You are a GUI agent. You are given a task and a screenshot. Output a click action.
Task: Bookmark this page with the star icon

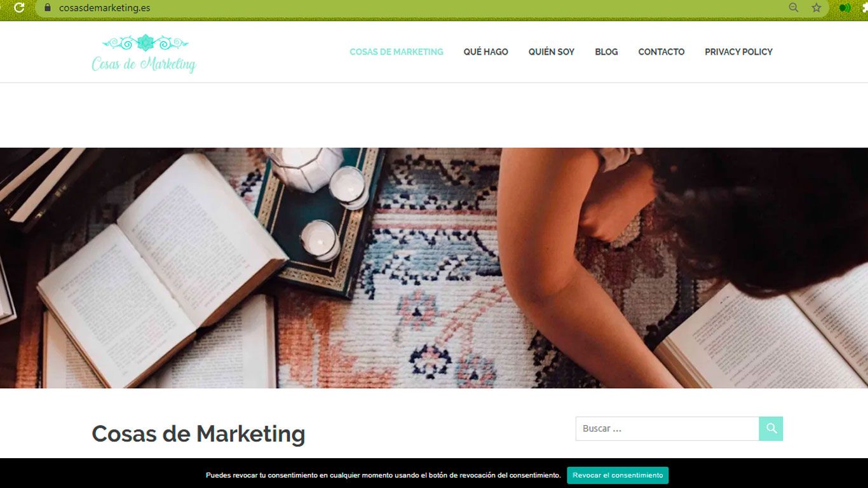pyautogui.click(x=817, y=8)
